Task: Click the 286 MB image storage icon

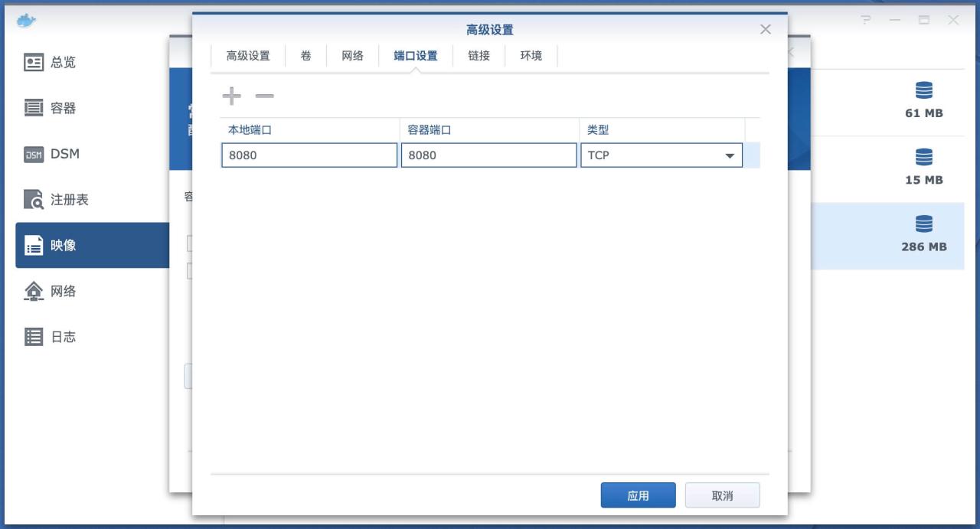Action: click(x=924, y=224)
